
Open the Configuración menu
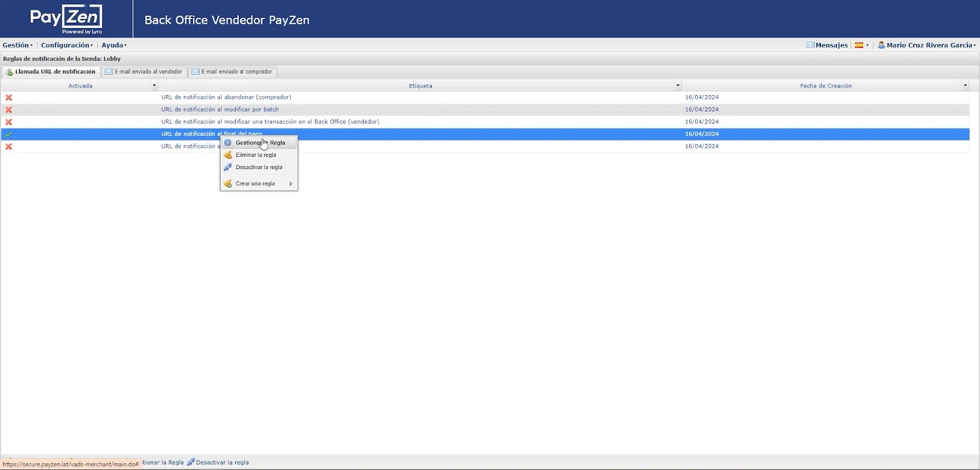pos(66,45)
